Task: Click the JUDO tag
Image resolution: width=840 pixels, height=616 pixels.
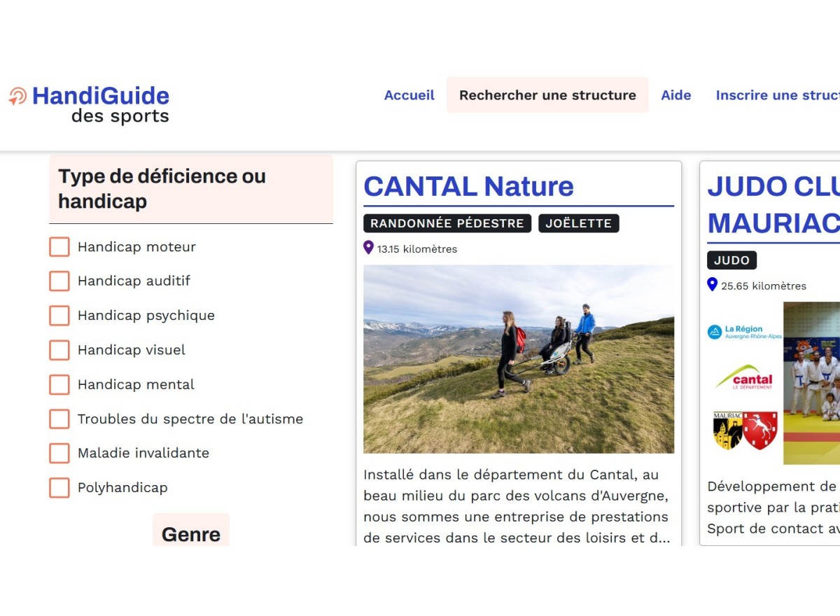Action: click(x=731, y=260)
